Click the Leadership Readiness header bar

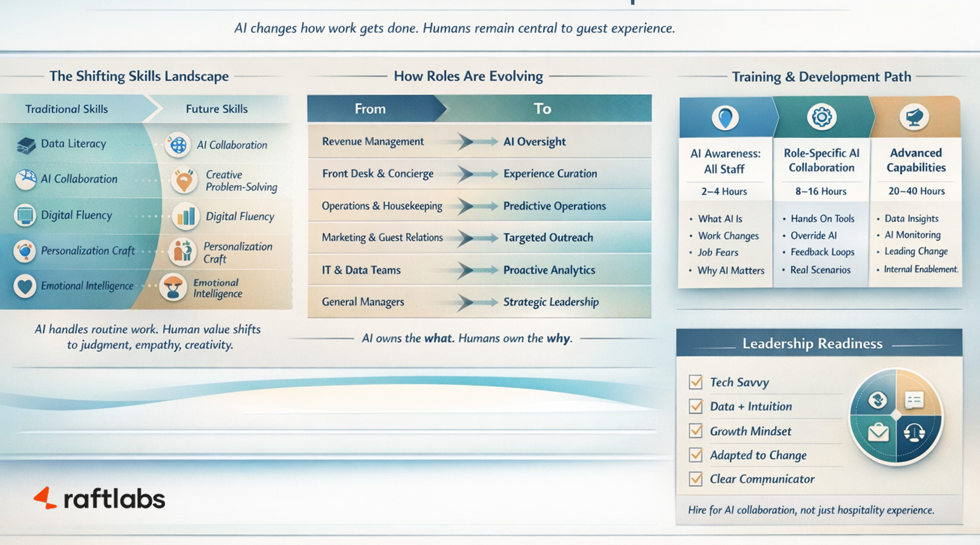[x=819, y=343]
